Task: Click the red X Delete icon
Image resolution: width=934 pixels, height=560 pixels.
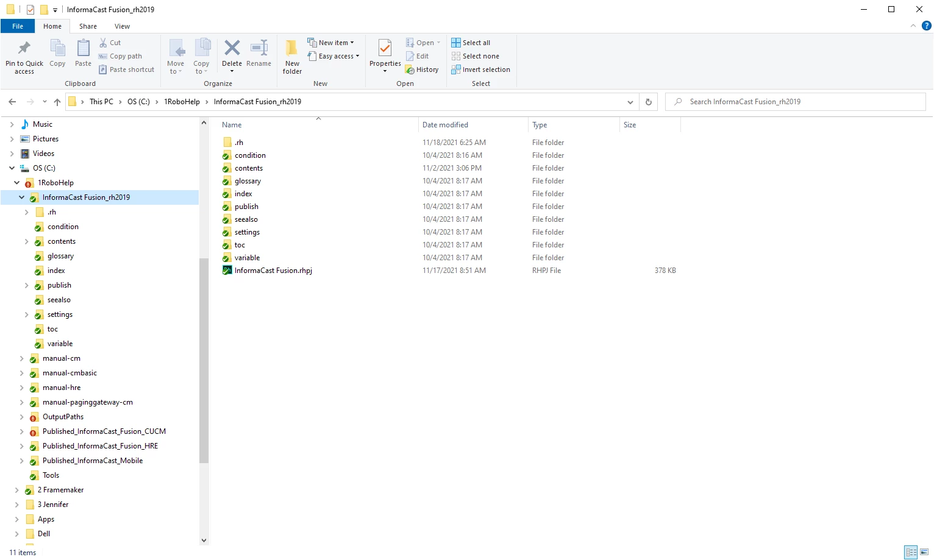Action: [x=232, y=48]
